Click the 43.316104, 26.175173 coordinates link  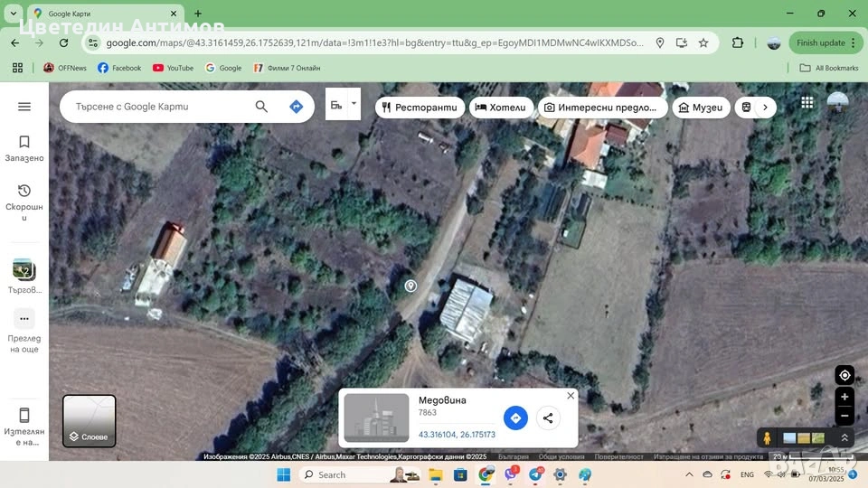(x=457, y=435)
